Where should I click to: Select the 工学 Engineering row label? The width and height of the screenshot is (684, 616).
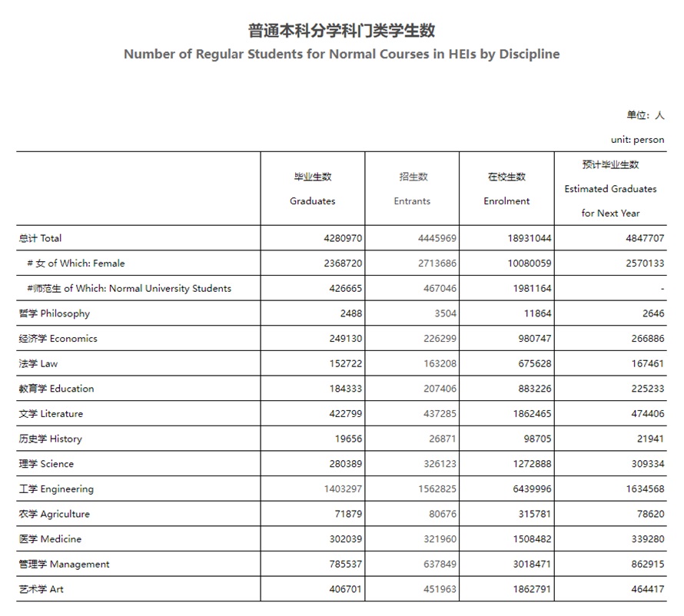(x=56, y=489)
